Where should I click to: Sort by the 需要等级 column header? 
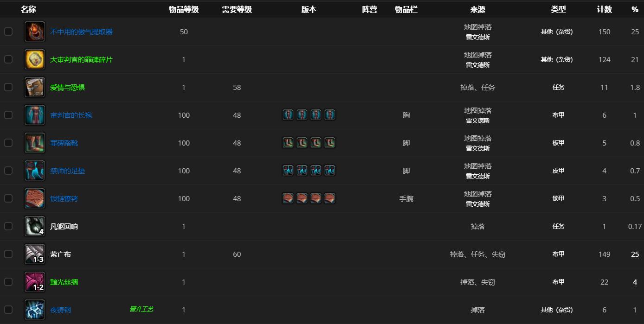pyautogui.click(x=237, y=9)
